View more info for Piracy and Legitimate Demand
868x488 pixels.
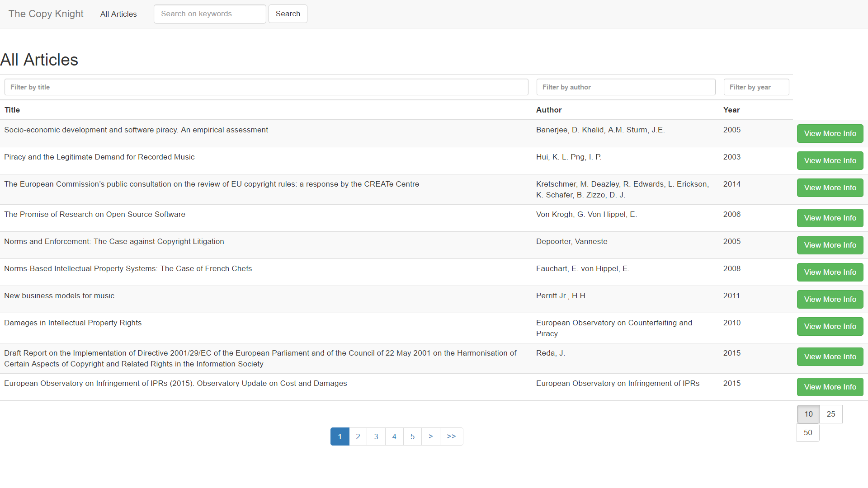pyautogui.click(x=830, y=160)
